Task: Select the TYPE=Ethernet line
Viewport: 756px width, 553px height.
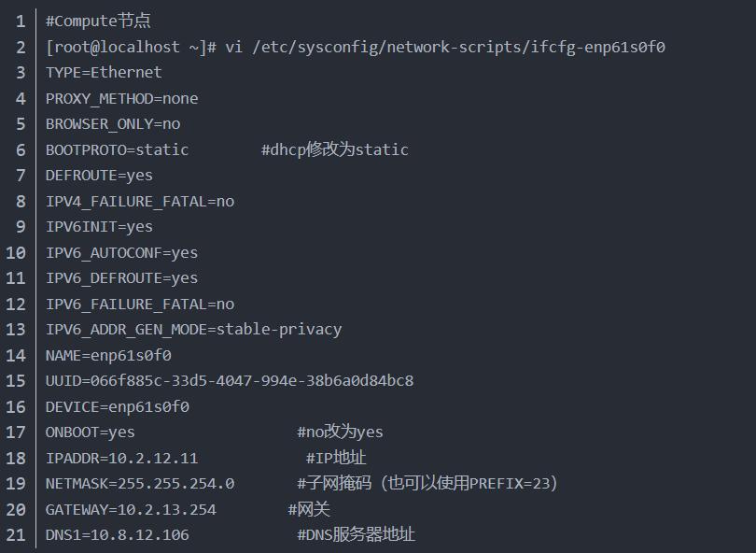Action: [104, 72]
